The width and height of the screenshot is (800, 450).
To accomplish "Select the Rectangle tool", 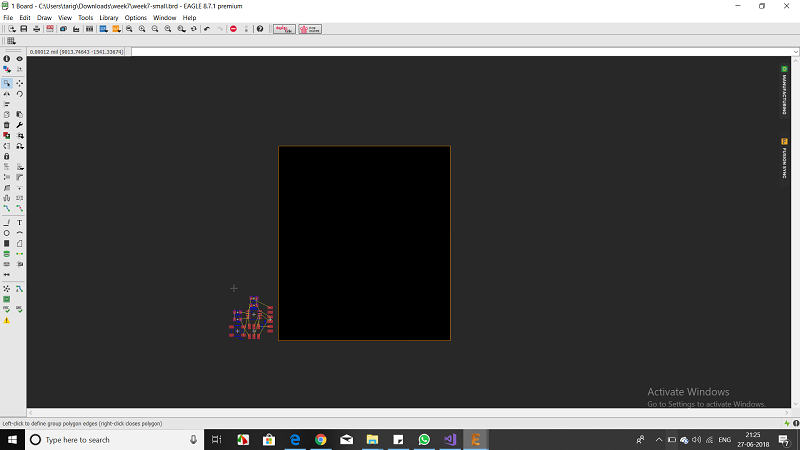I will 7,243.
